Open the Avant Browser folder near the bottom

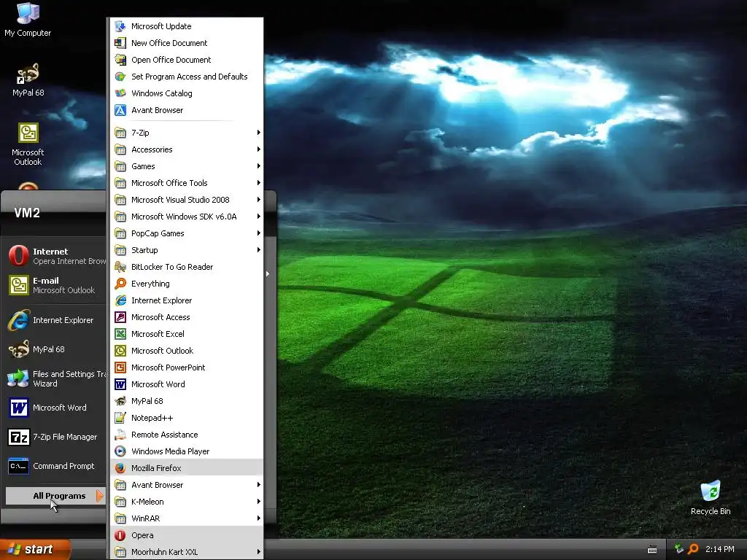coord(187,485)
